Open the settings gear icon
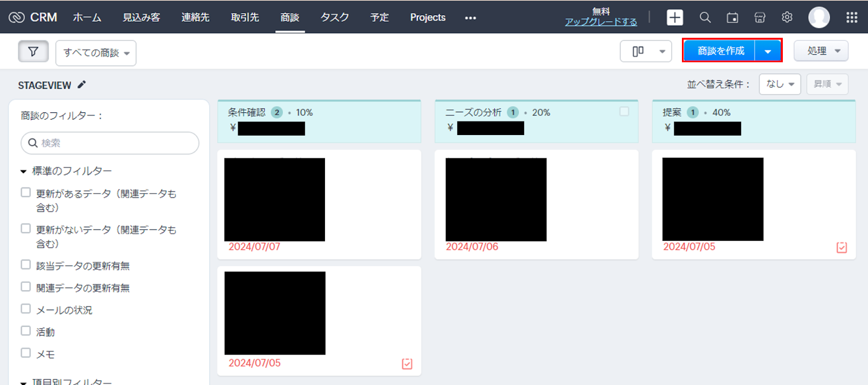 (787, 17)
